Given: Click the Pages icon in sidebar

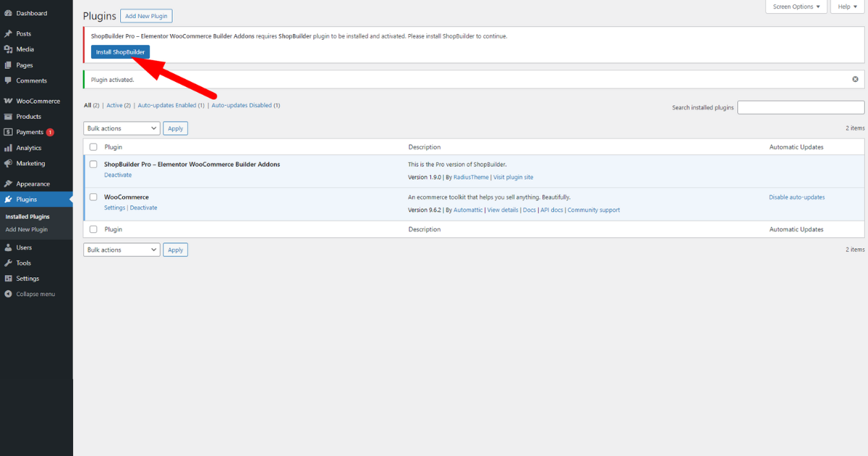Looking at the screenshot, I should point(8,65).
